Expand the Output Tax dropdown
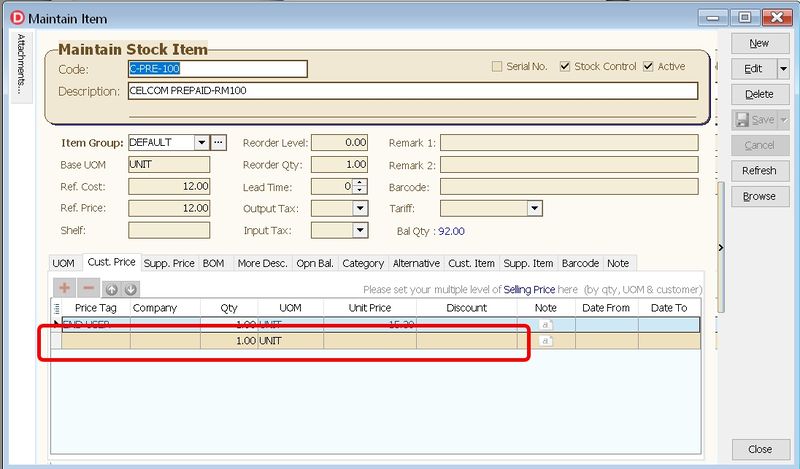 (x=360, y=209)
